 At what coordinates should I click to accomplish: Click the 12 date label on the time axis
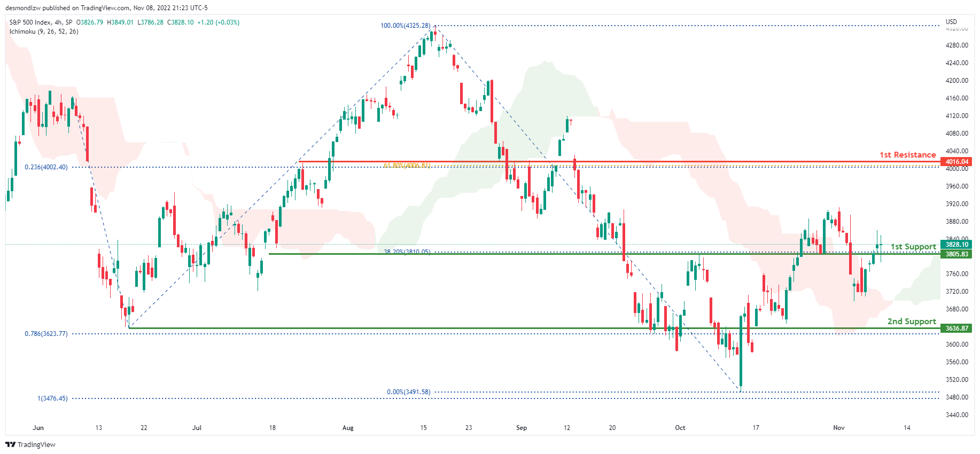pos(567,428)
